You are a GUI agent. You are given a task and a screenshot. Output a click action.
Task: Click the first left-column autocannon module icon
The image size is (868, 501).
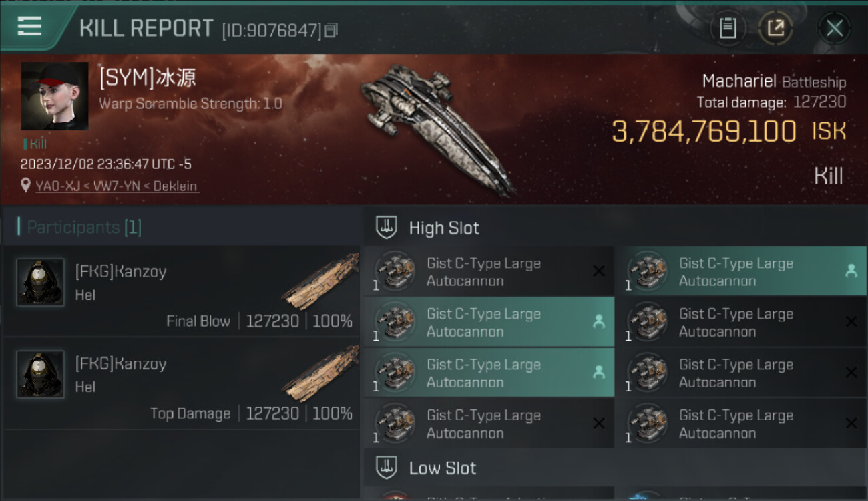[x=395, y=271]
